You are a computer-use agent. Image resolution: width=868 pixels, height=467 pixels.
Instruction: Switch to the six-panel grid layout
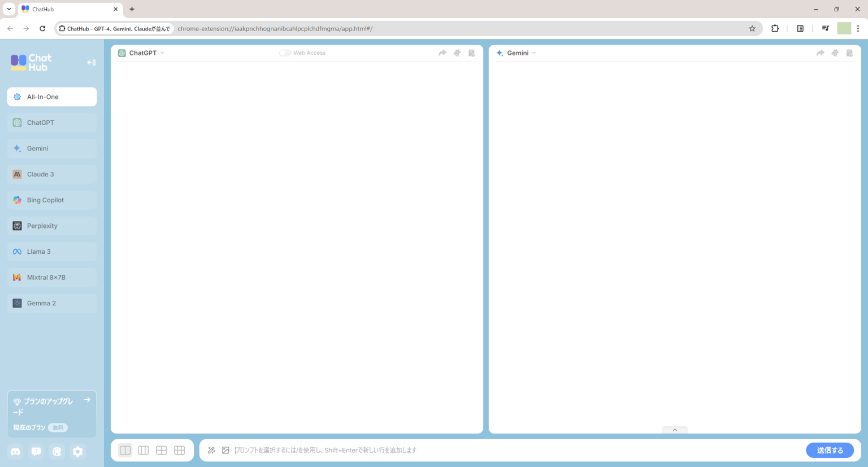pos(180,450)
